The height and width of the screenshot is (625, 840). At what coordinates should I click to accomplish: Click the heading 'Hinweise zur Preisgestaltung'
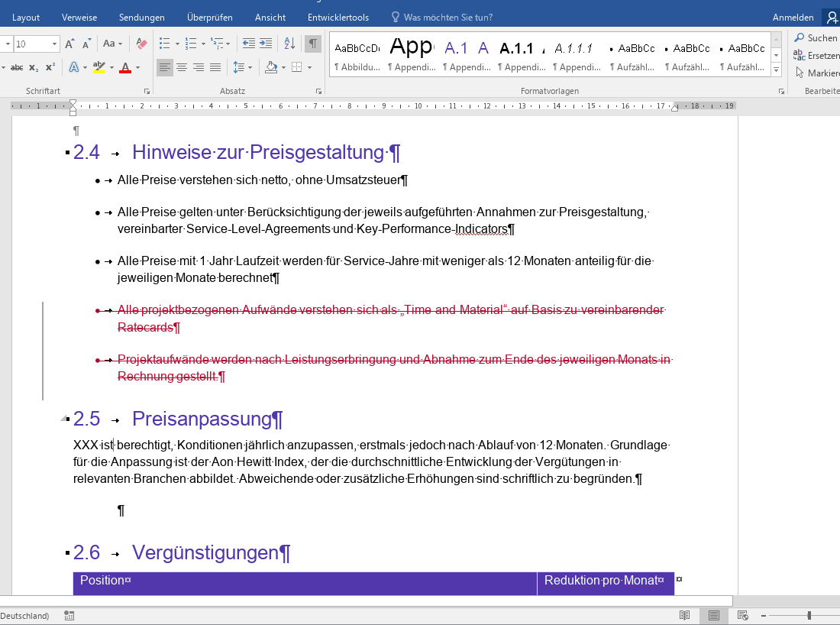(x=258, y=152)
